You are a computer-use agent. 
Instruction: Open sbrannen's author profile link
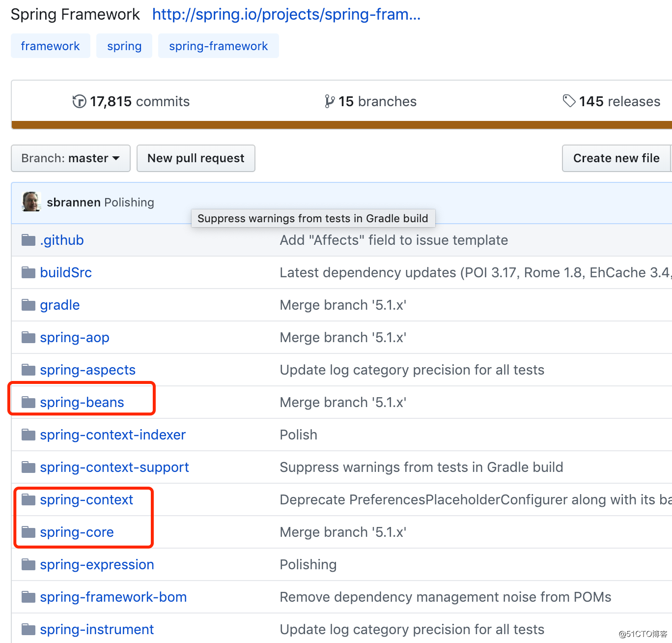click(x=74, y=202)
